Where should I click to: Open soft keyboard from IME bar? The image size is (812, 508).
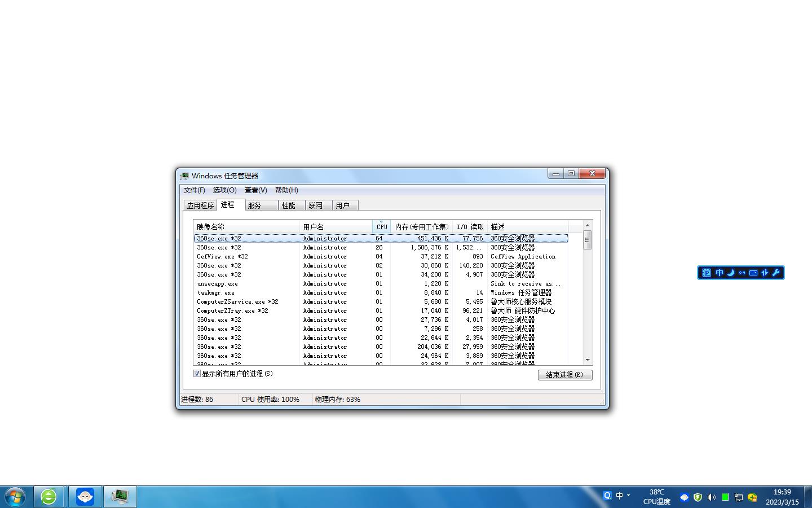point(753,273)
